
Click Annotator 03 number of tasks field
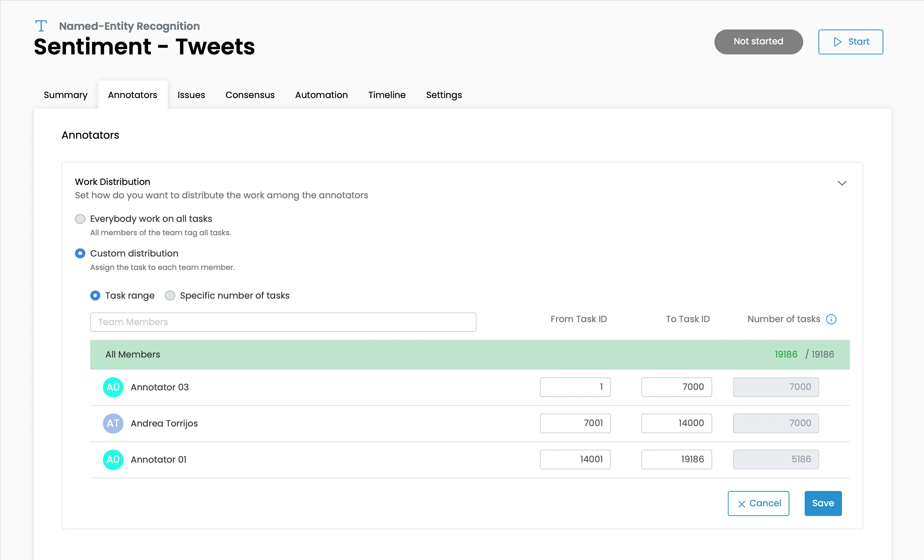point(776,387)
